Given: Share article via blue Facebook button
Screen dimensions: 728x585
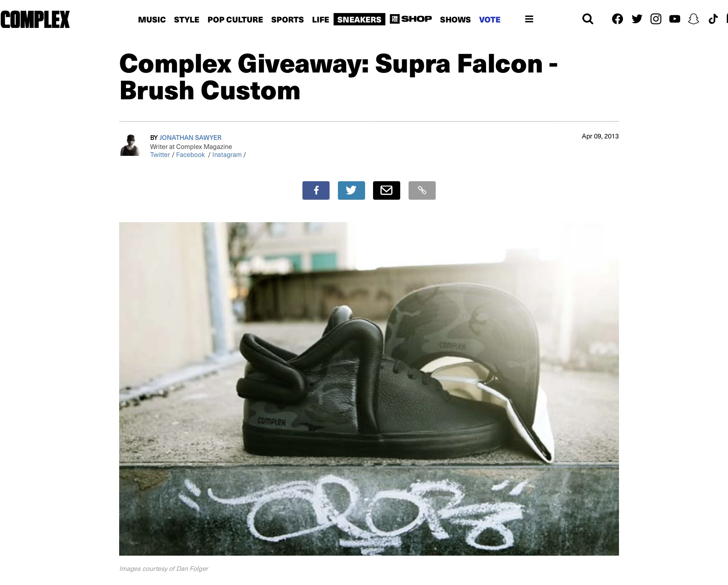Looking at the screenshot, I should click(x=316, y=190).
